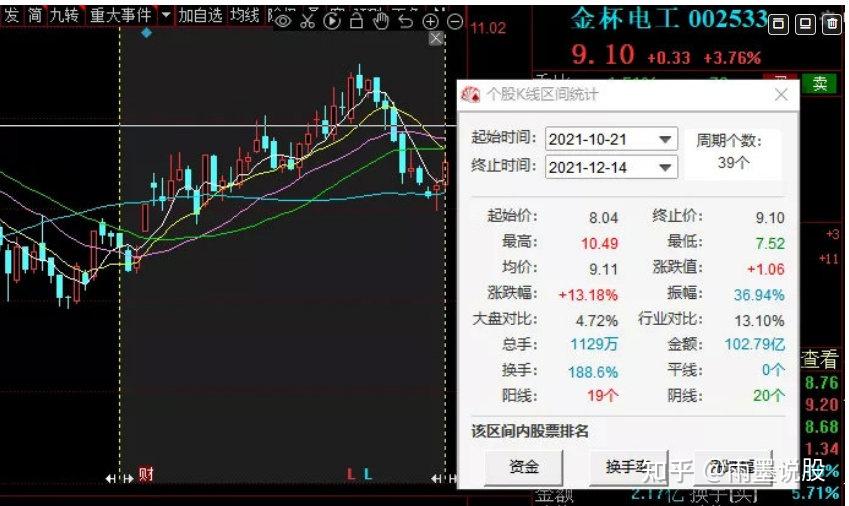Toggle the unlock padlock icon
The width and height of the screenshot is (849, 506).
356,21
